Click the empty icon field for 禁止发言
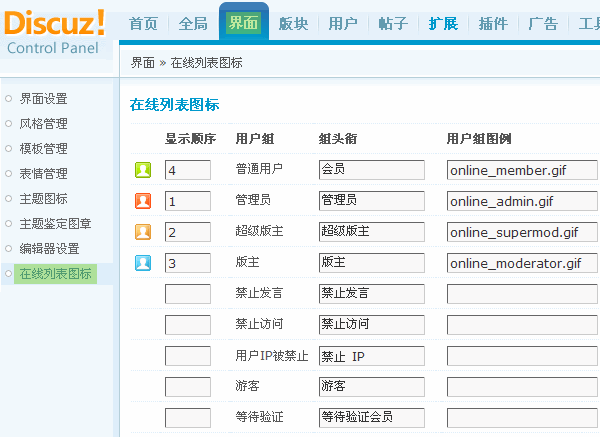Screen dimensions: 600x437 click(x=522, y=294)
